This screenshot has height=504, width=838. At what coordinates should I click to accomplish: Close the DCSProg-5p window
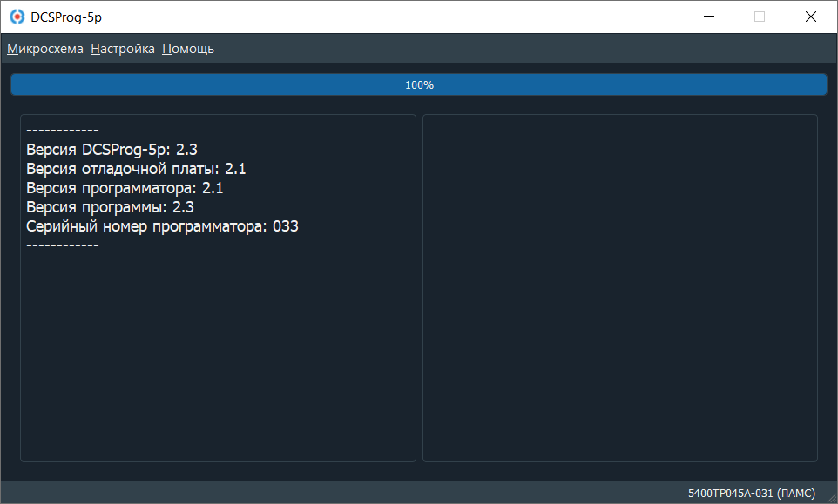[x=811, y=17]
